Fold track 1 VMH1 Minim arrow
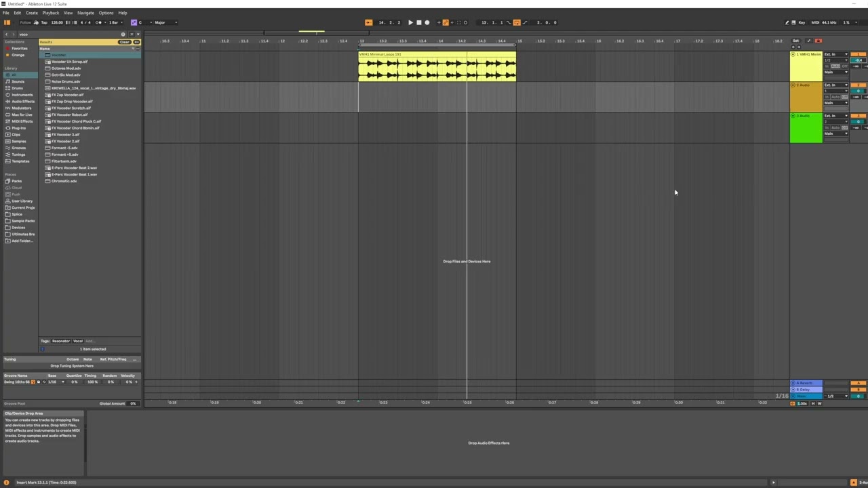This screenshot has height=488, width=868. tap(793, 54)
